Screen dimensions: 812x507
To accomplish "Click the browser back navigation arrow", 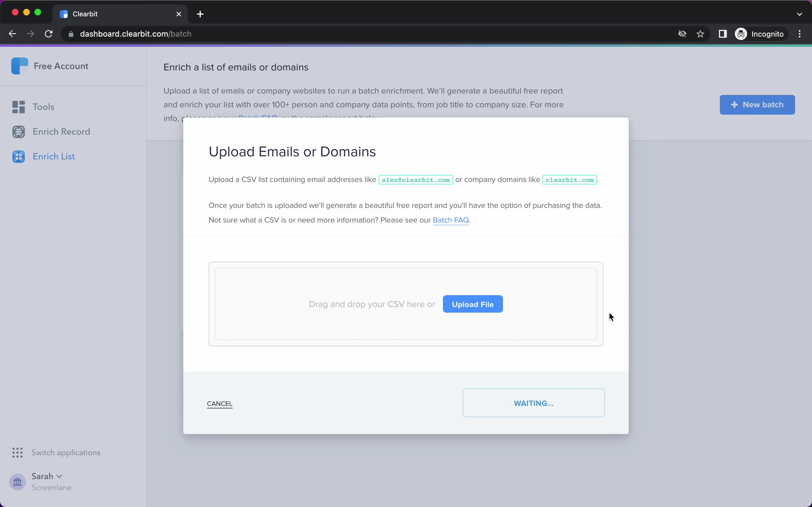I will [12, 33].
